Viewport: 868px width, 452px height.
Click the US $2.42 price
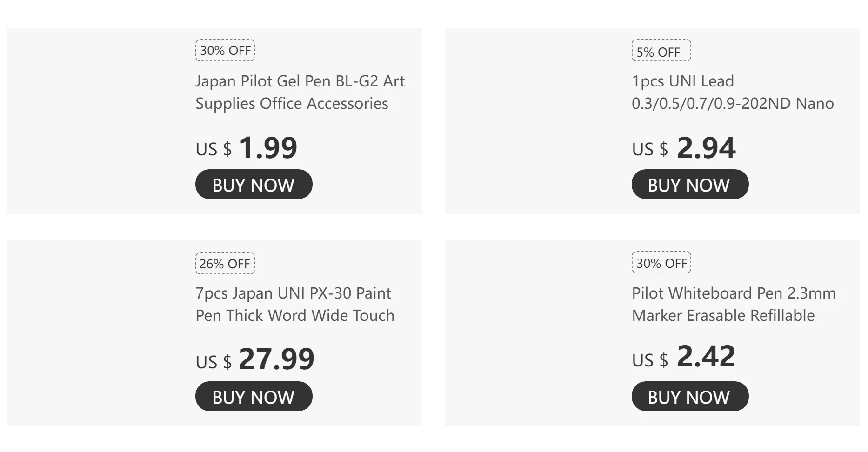pos(683,357)
